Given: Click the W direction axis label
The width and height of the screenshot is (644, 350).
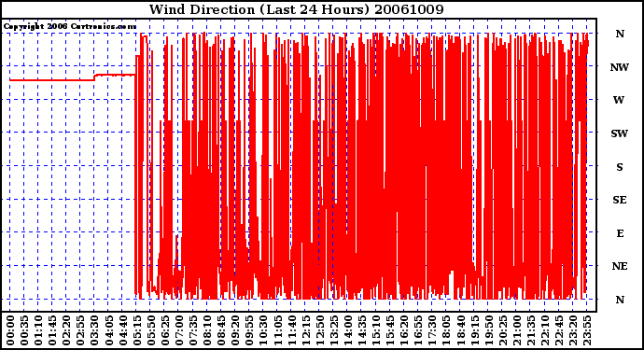Looking at the screenshot, I should pos(619,100).
